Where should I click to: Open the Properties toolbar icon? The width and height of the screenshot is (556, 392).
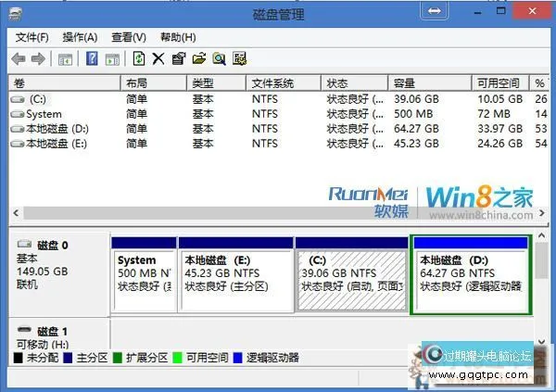tap(179, 59)
